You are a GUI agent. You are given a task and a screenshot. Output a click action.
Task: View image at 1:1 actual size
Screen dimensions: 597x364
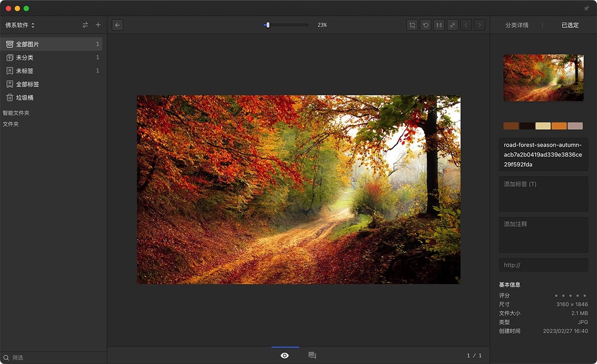click(439, 25)
